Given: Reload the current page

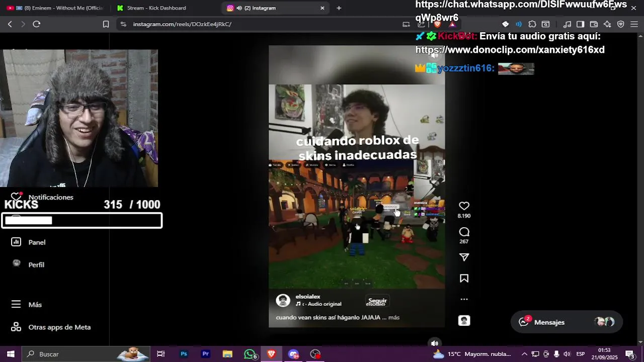Looking at the screenshot, I should [x=37, y=24].
